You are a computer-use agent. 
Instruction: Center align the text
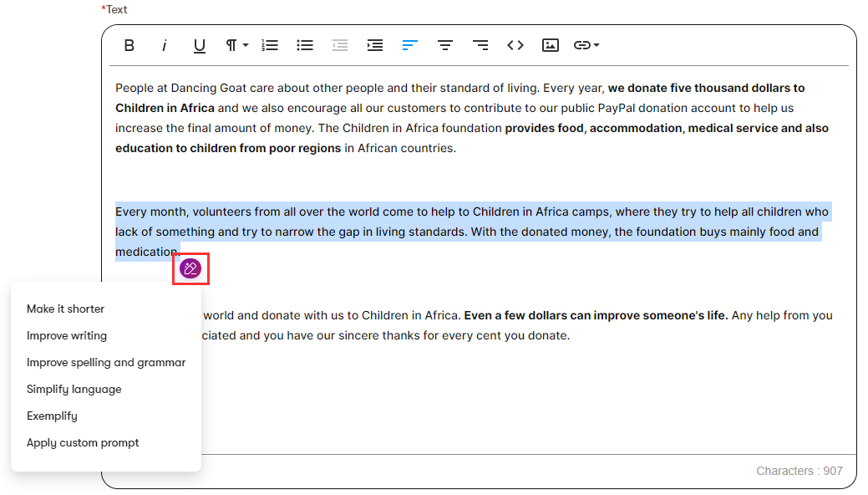(445, 45)
